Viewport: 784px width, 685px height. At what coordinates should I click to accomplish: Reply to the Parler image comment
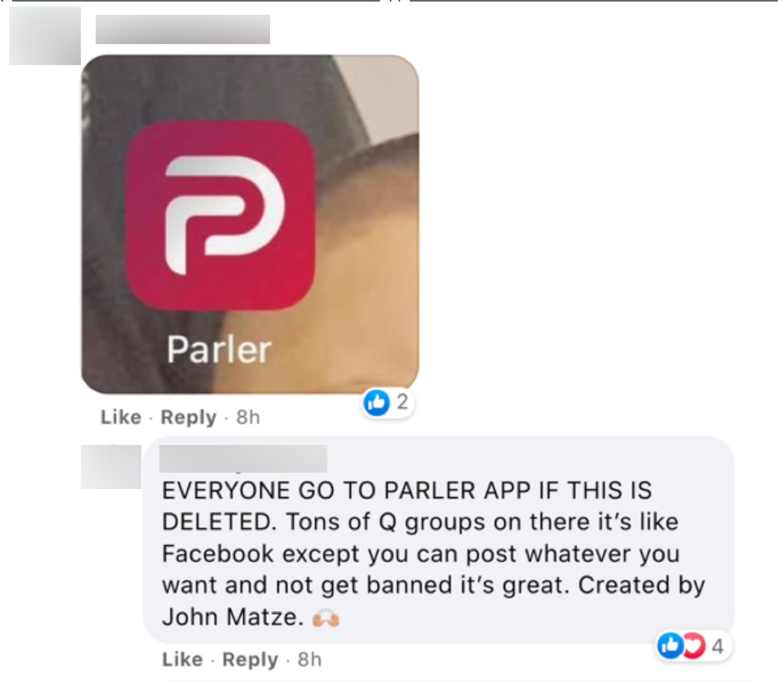189,417
